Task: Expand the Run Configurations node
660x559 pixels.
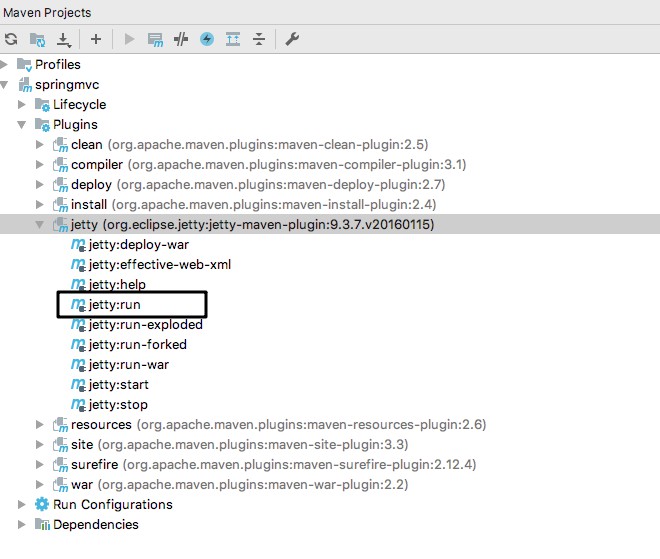Action: [x=22, y=504]
